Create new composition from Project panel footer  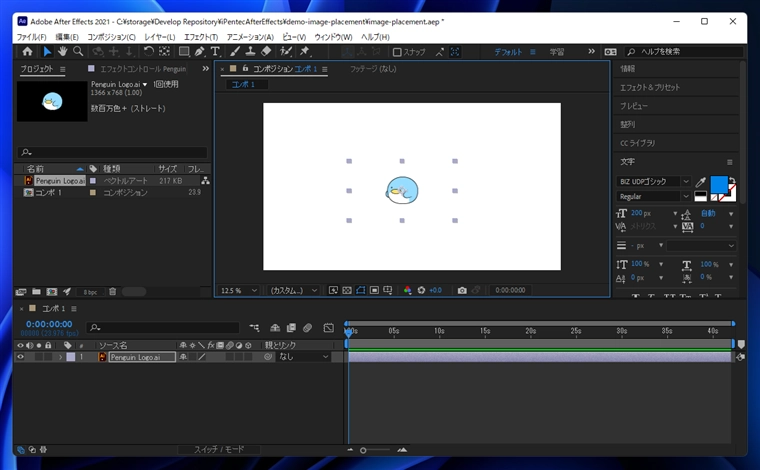pos(52,292)
